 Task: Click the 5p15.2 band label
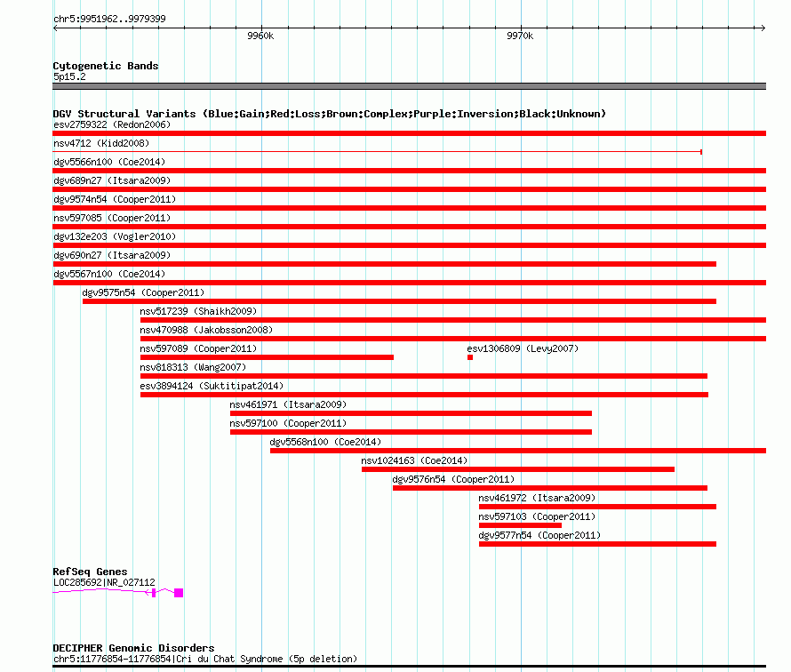tap(69, 76)
